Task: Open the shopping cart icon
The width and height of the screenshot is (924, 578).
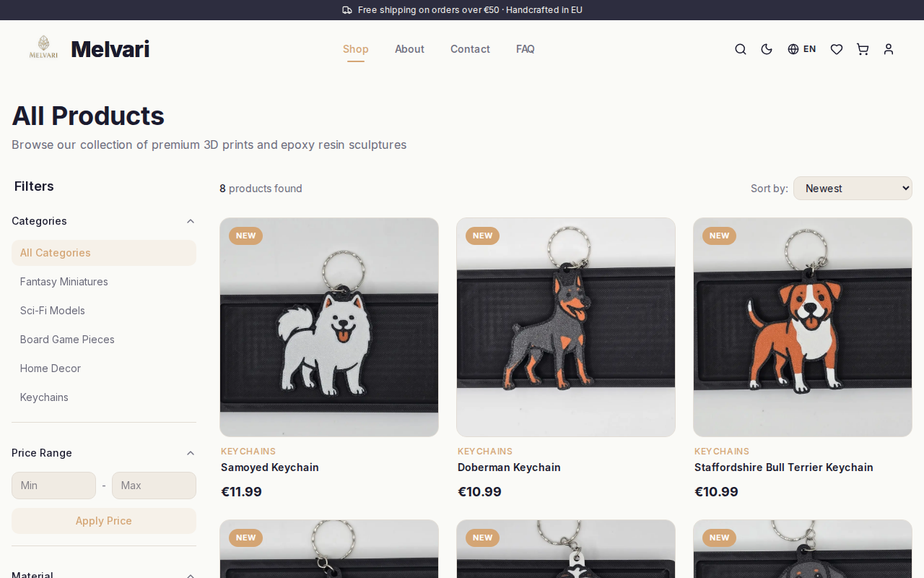Action: point(863,49)
